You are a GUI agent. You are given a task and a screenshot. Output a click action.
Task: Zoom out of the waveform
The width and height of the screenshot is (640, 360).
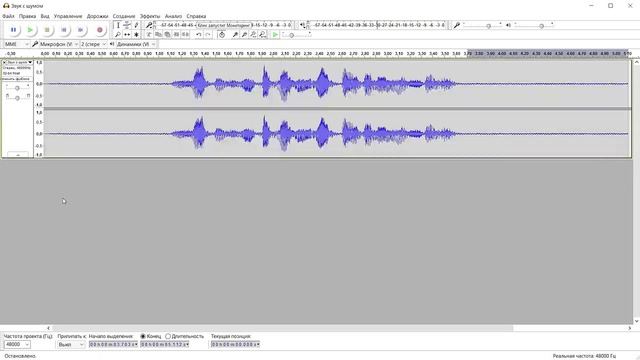click(x=244, y=35)
